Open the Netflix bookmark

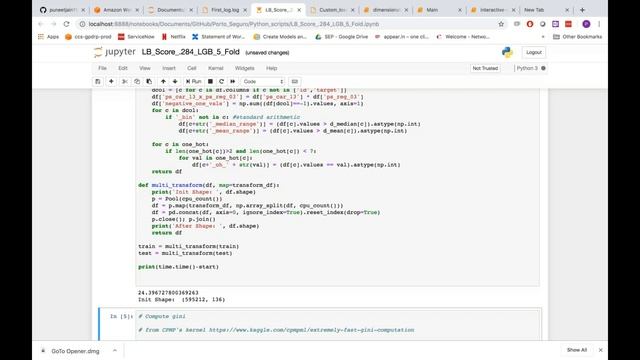coord(173,37)
